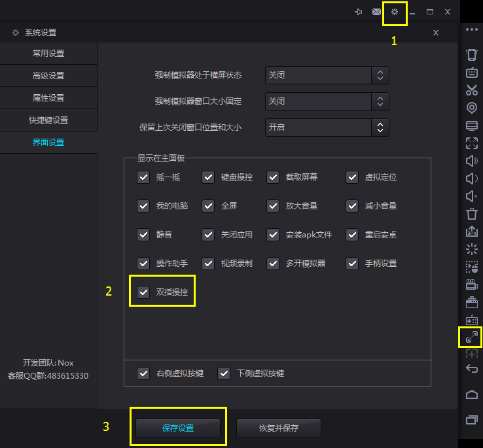The height and width of the screenshot is (448, 483).
Task: Toggle the 多开模拟器 checkbox
Action: [273, 264]
